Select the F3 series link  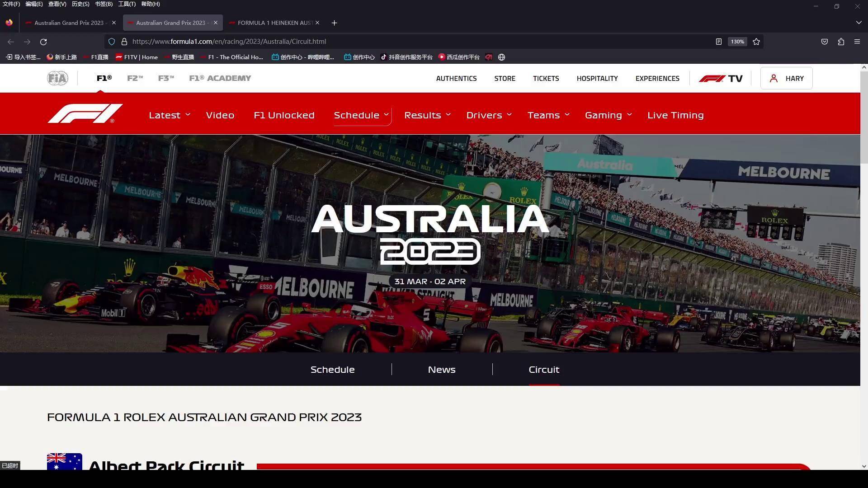[x=166, y=78]
